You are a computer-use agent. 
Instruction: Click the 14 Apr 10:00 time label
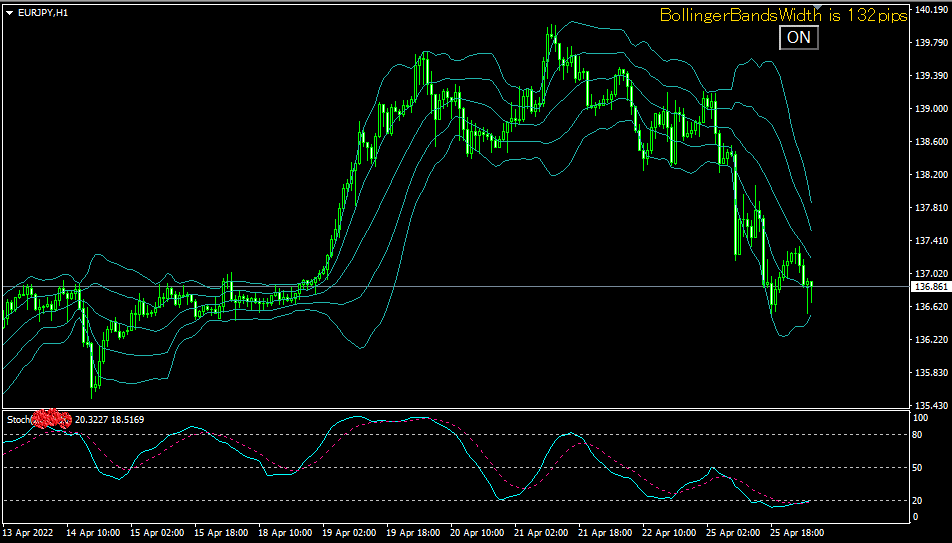[x=93, y=533]
